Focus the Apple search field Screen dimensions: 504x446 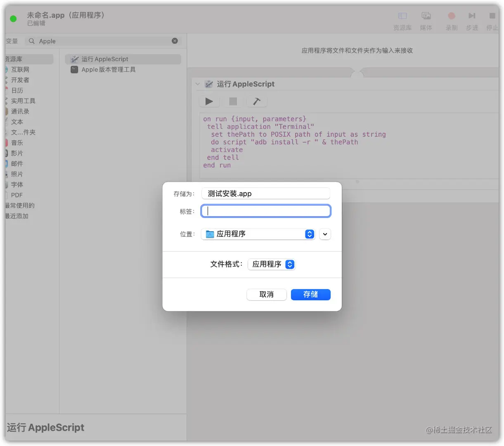click(x=103, y=41)
